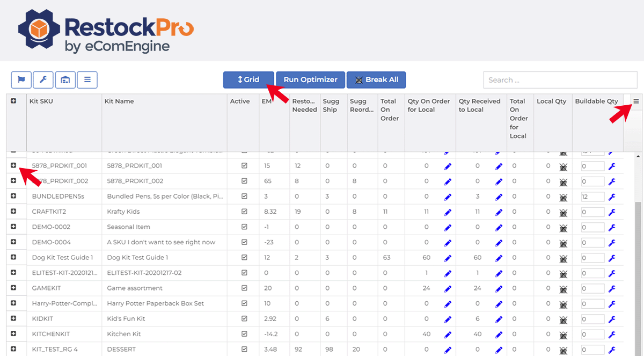Expand the GAMEKIT row details
Screen dimensions: 644x356
(x=13, y=288)
